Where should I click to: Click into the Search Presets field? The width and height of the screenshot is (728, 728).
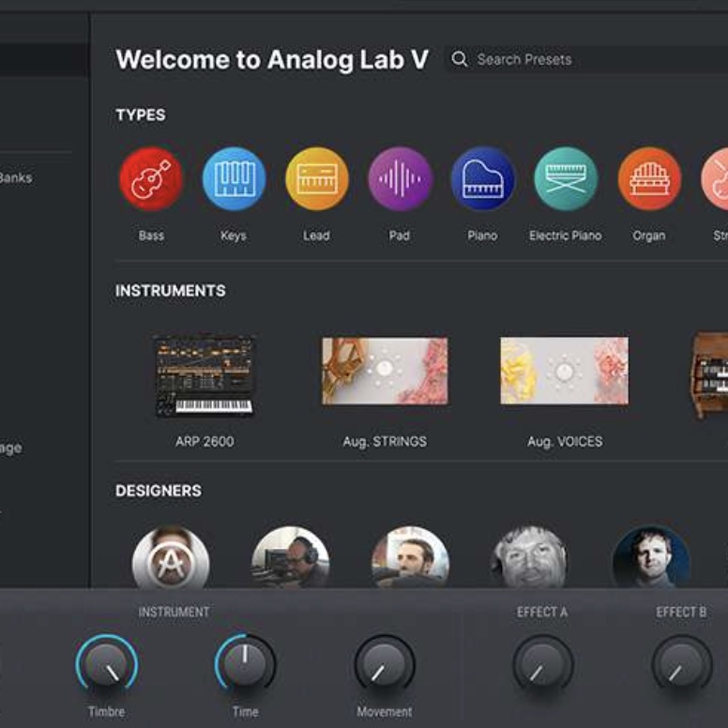point(586,59)
